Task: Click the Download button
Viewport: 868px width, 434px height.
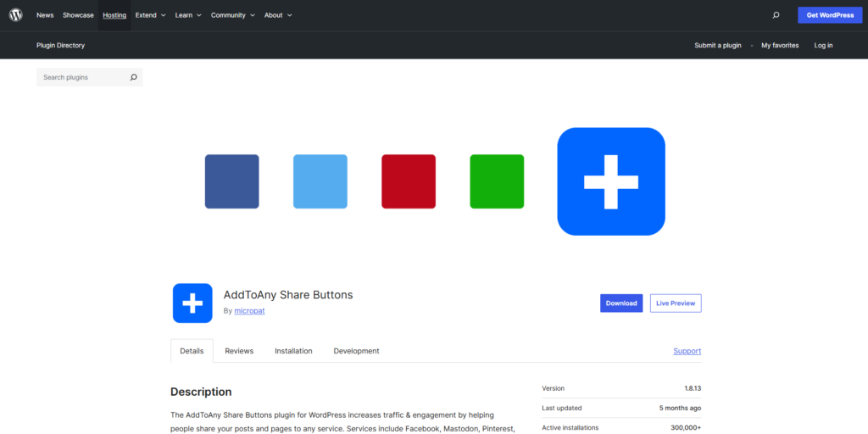Action: pyautogui.click(x=621, y=303)
